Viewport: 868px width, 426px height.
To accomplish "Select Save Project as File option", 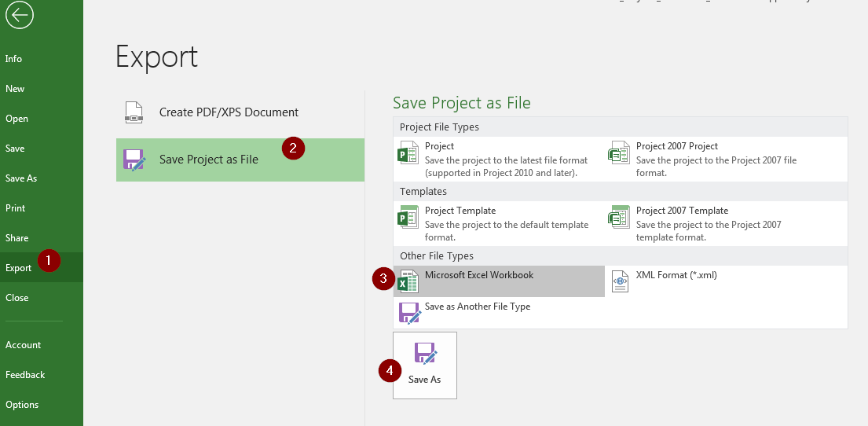I will (240, 160).
